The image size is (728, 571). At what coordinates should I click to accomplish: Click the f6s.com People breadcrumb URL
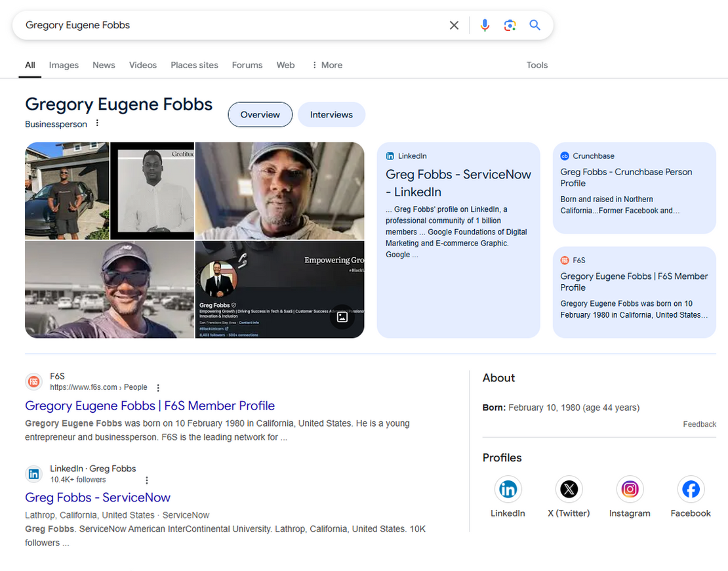(98, 387)
